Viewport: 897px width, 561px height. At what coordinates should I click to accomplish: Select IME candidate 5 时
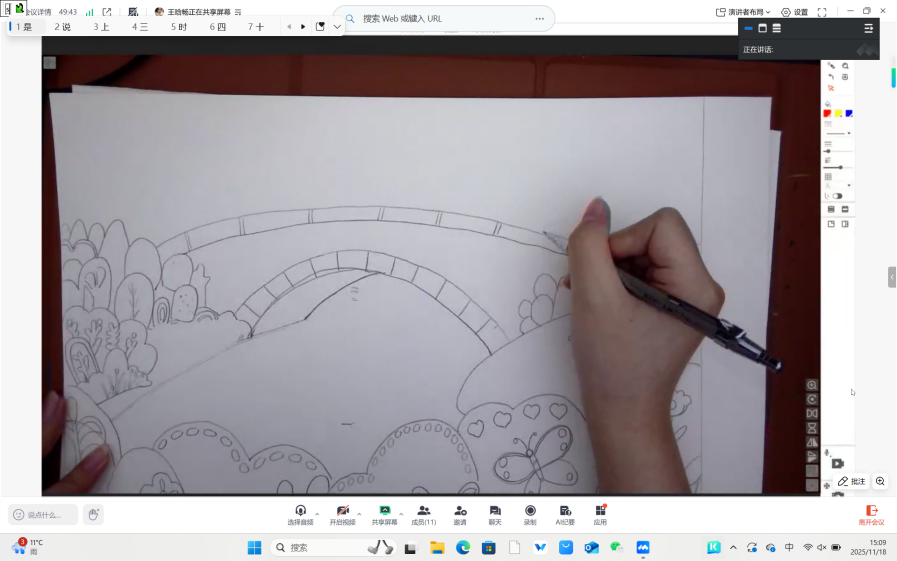click(179, 27)
